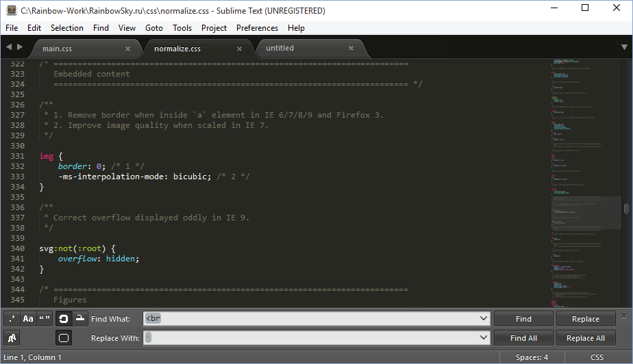Toggle the in-selection search button
633x364 pixels.
pyautogui.click(x=80, y=318)
